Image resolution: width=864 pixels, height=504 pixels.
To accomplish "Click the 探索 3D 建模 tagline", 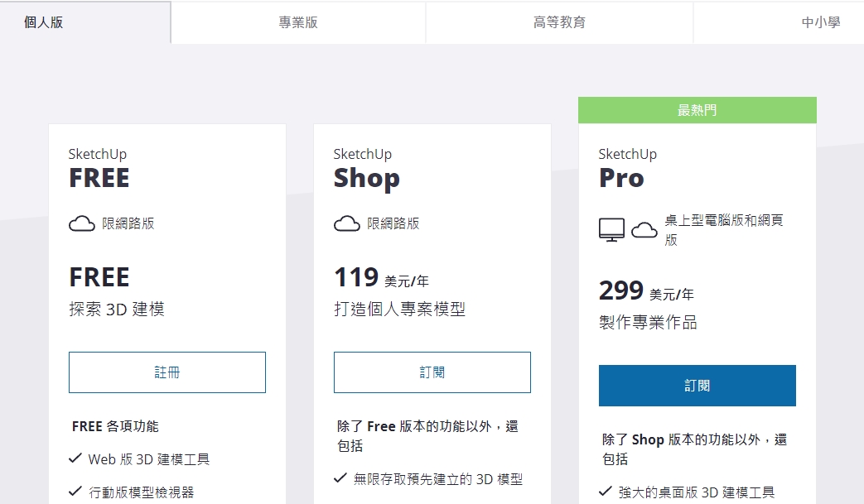I will pos(117,310).
